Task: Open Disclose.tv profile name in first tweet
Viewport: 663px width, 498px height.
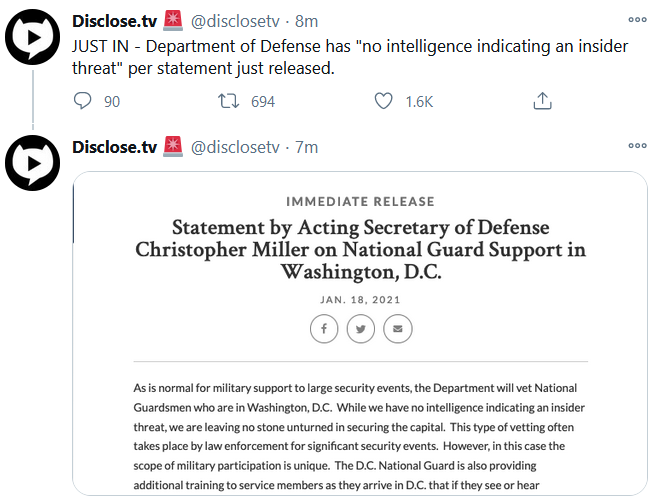Action: (x=115, y=21)
